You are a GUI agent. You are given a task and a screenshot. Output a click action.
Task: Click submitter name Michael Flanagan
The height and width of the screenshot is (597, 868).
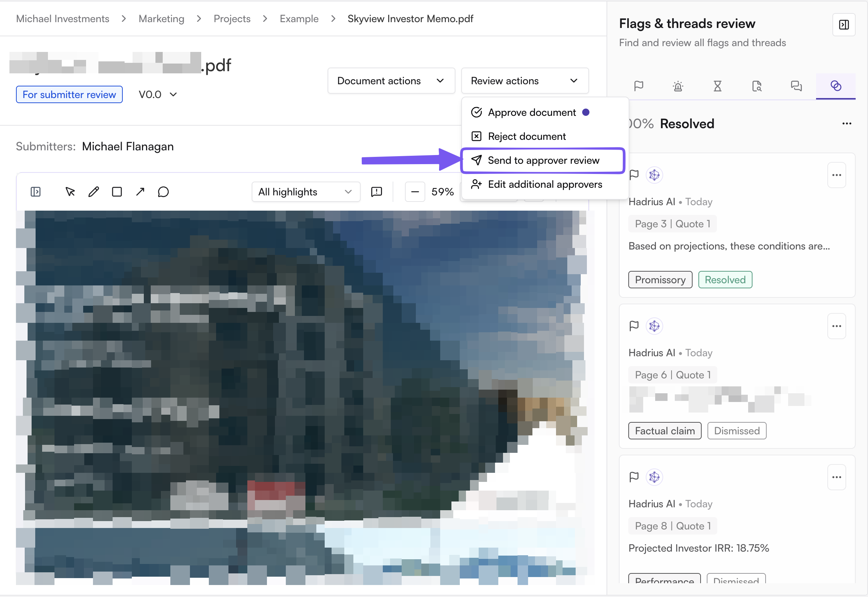click(x=128, y=147)
